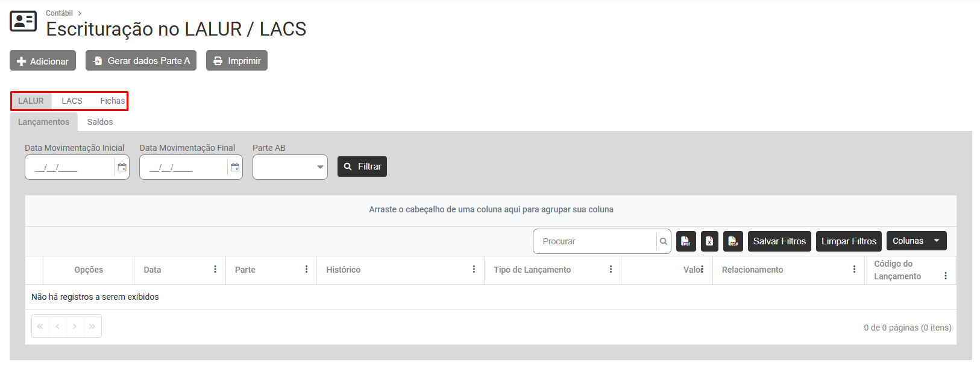Switch to the LACS tab
This screenshot has height=368, width=980.
click(72, 101)
